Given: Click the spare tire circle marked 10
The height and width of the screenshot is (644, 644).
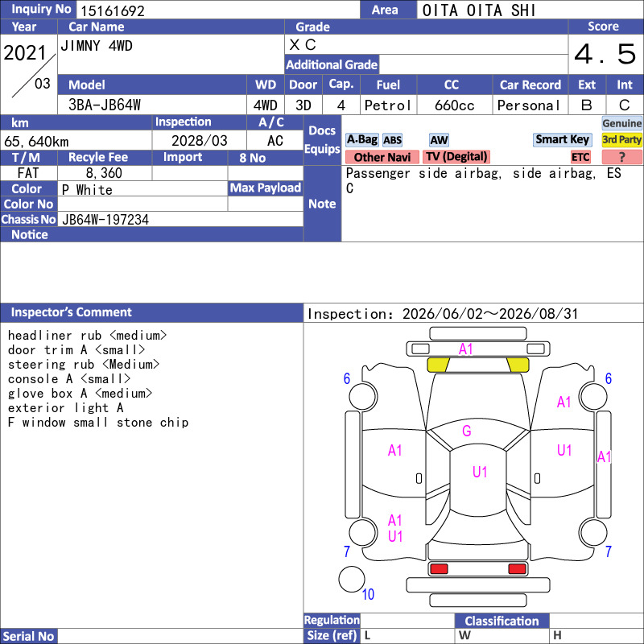Looking at the screenshot, I should click(352, 579).
